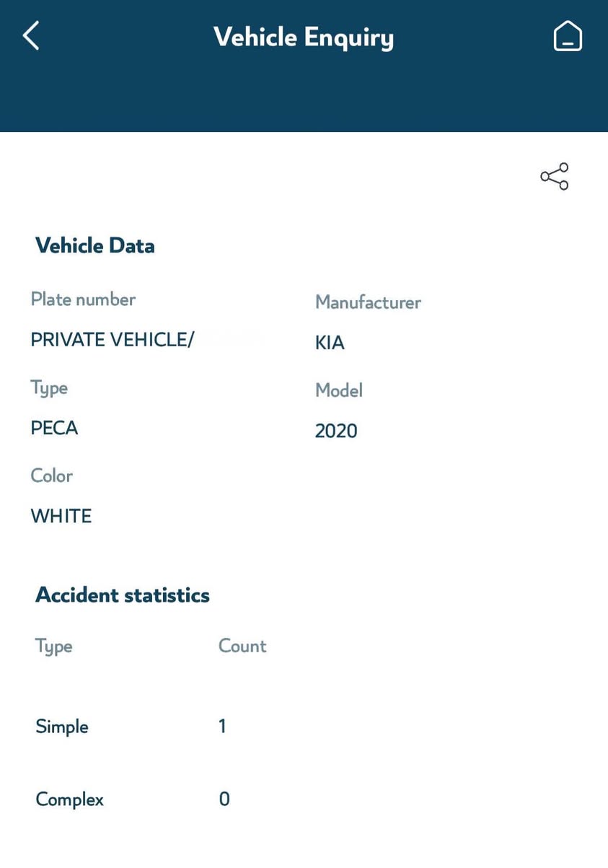The image size is (608, 868).
Task: Select the Vehicle Enquiry title
Action: 304,37
